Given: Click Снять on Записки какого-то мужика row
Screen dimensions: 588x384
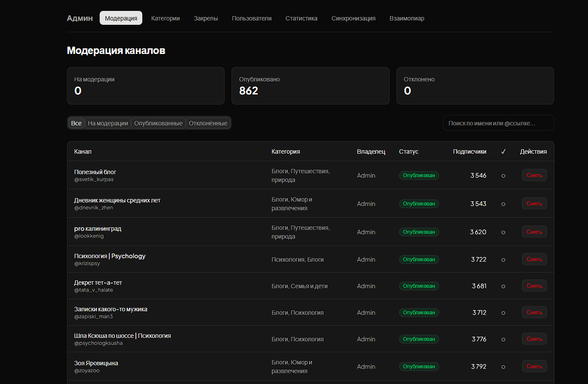Looking at the screenshot, I should pos(534,313).
